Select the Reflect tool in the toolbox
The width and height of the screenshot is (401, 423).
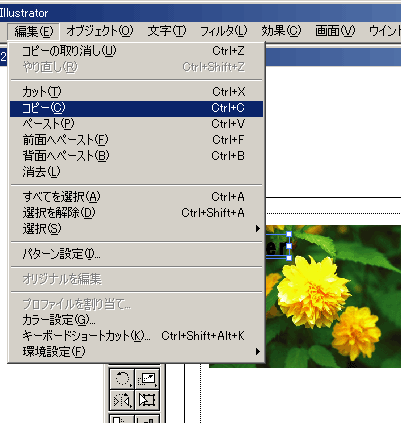coord(122,400)
